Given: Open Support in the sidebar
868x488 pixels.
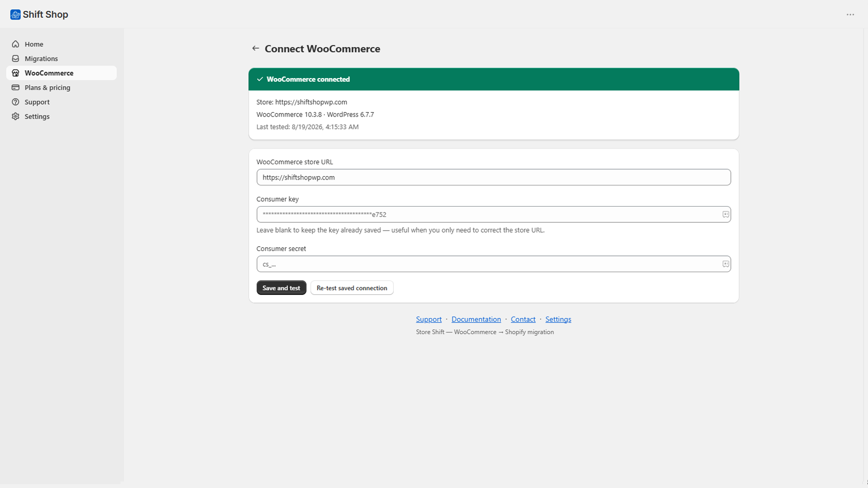Looking at the screenshot, I should pyautogui.click(x=61, y=102).
